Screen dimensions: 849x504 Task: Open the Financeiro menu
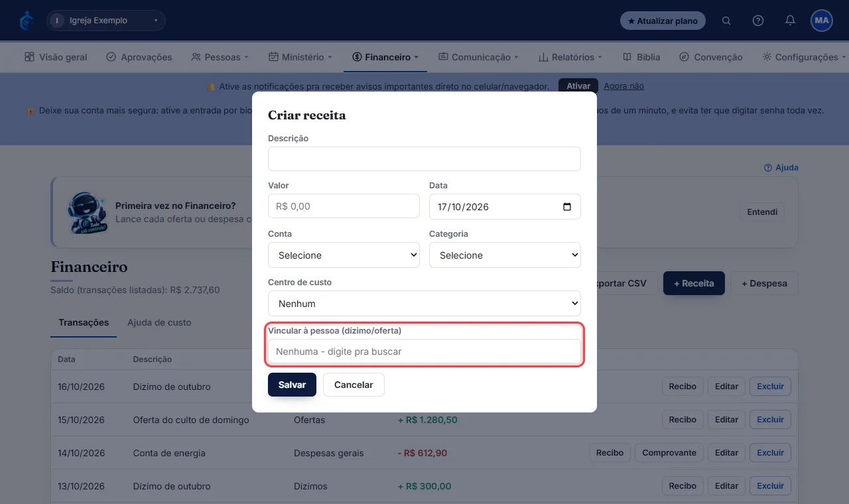(385, 57)
